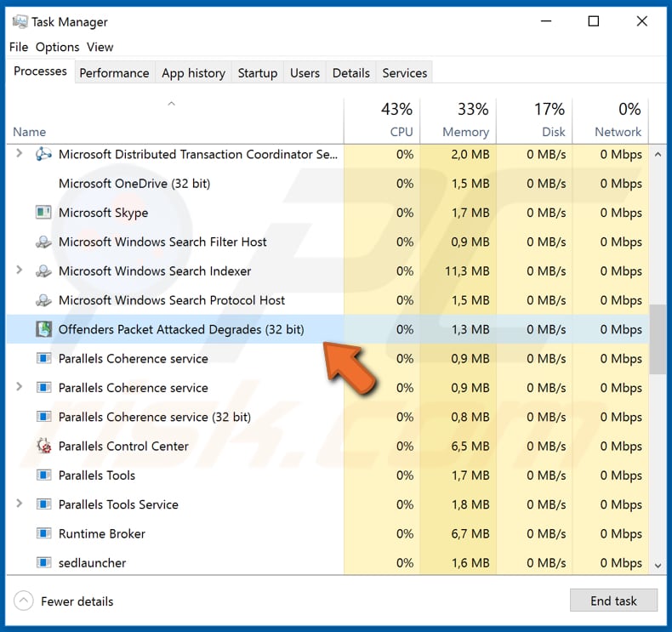Select the Runtime Broker process name

[x=102, y=533]
